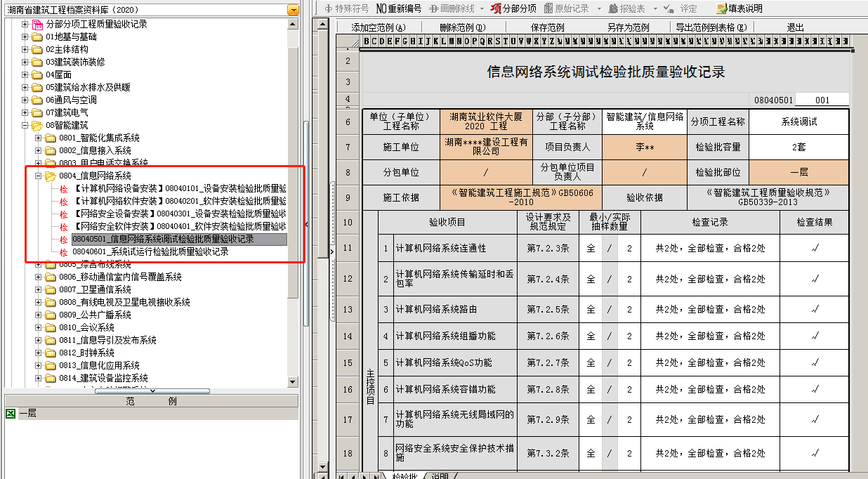The width and height of the screenshot is (868, 479).
Task: Click the pink document icon of 分部分项工程质量验收记录
Action: point(37,24)
